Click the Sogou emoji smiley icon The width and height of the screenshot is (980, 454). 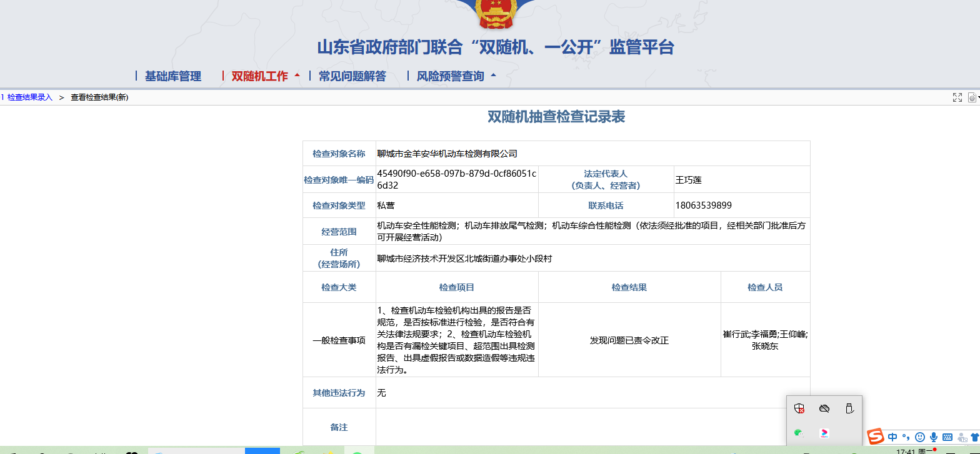pos(920,437)
